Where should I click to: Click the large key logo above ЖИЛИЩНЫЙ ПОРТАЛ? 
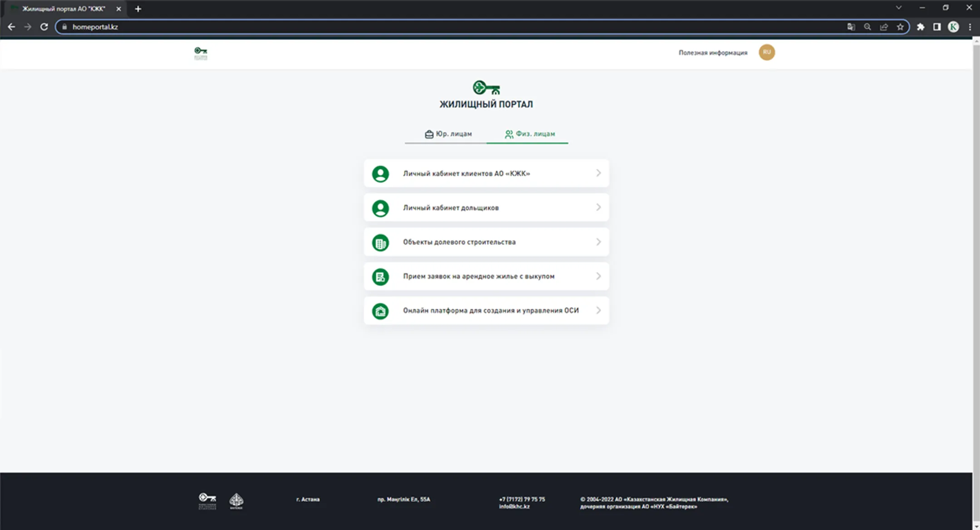pos(486,87)
